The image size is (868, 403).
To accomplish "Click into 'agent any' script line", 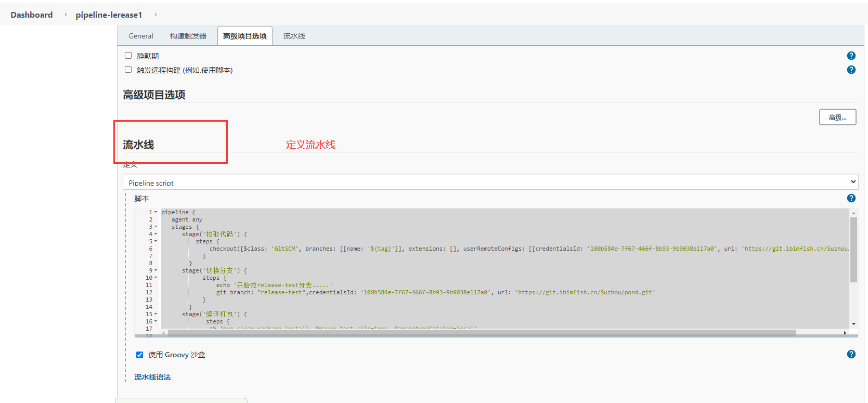I will [187, 219].
